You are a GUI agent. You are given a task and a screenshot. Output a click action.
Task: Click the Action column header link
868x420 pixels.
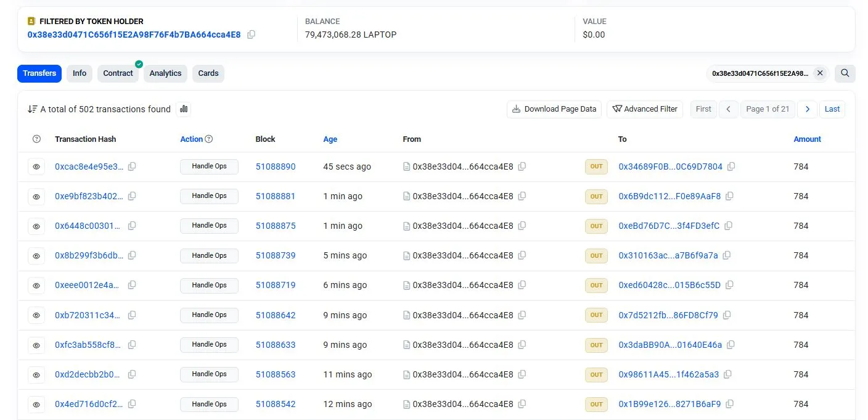191,139
